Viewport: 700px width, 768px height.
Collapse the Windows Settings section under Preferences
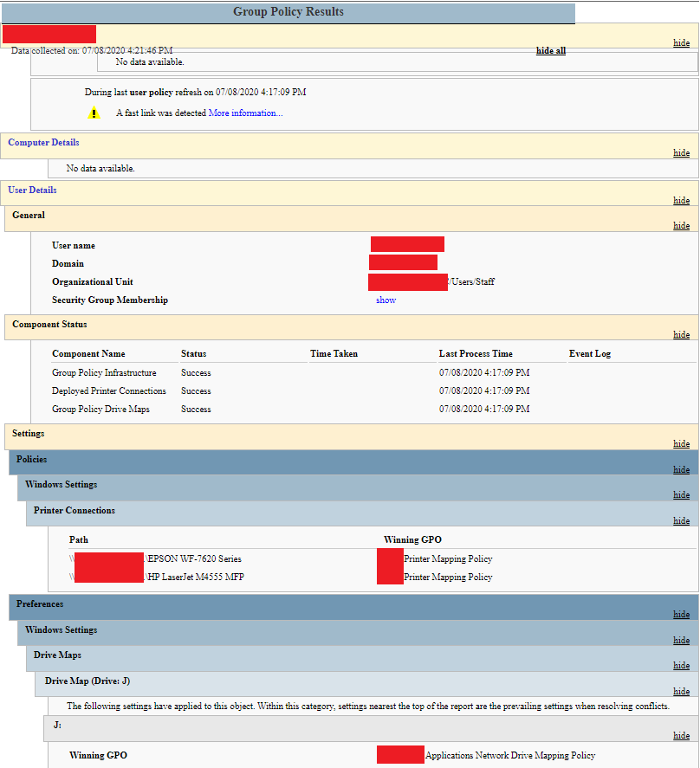coord(681,640)
